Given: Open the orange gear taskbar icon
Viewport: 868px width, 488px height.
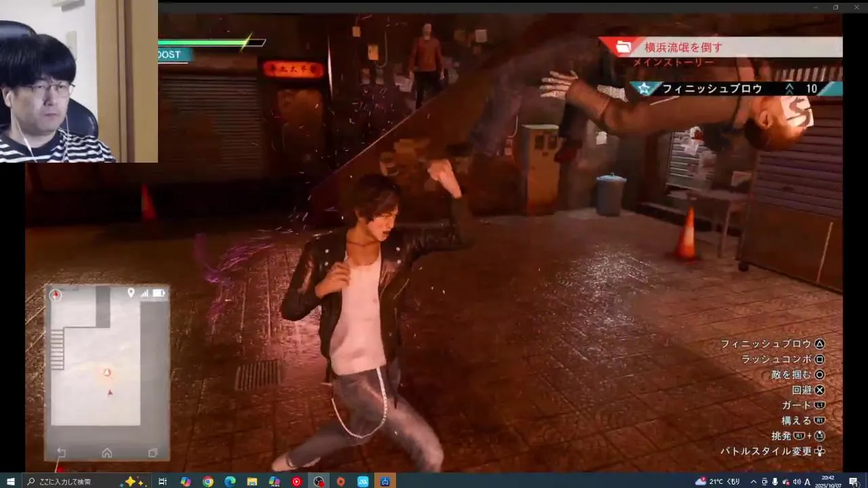Looking at the screenshot, I should tap(341, 481).
